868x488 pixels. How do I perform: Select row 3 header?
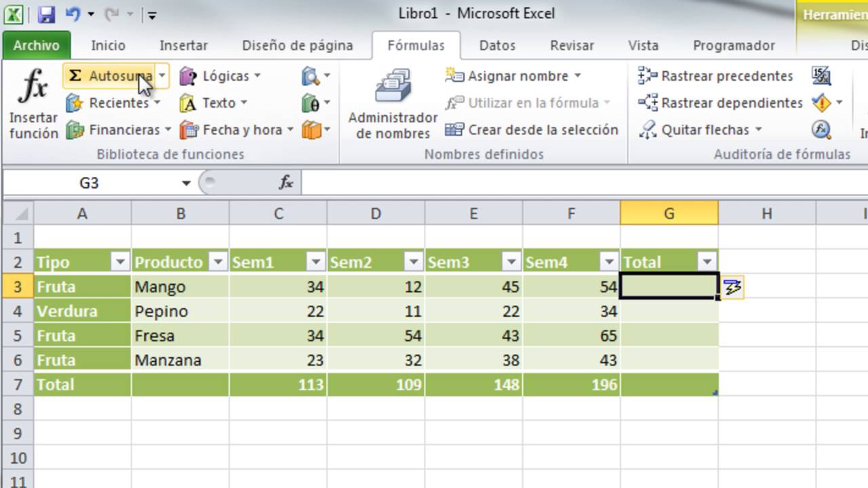[18, 287]
